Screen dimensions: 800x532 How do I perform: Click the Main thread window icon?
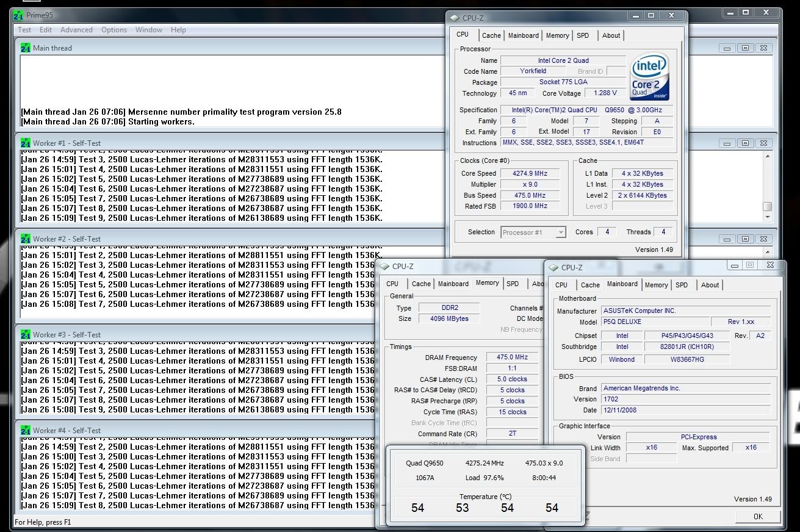point(26,48)
